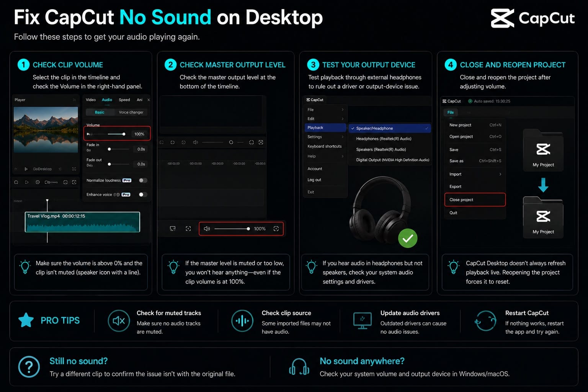
Task: Click the green Auto saved status icon
Action: pyautogui.click(x=470, y=101)
